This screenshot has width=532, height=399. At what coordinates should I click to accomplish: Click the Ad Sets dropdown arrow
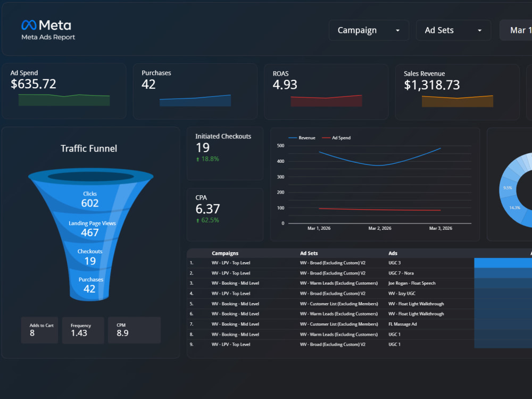click(479, 30)
